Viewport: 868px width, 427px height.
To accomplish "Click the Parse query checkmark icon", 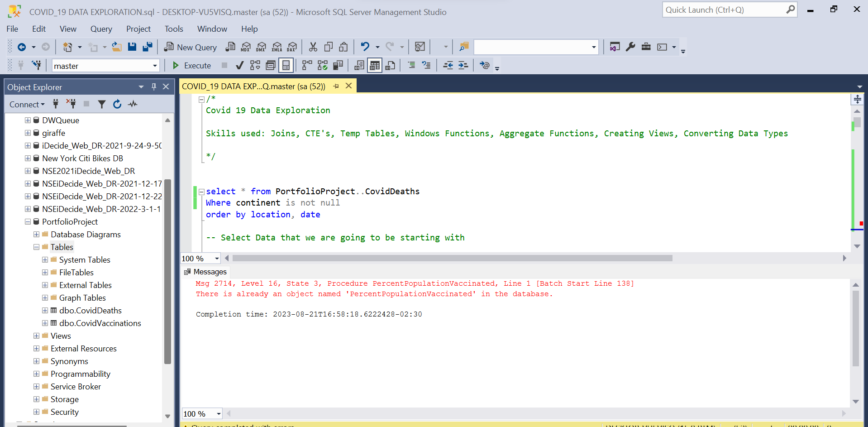I will click(240, 66).
